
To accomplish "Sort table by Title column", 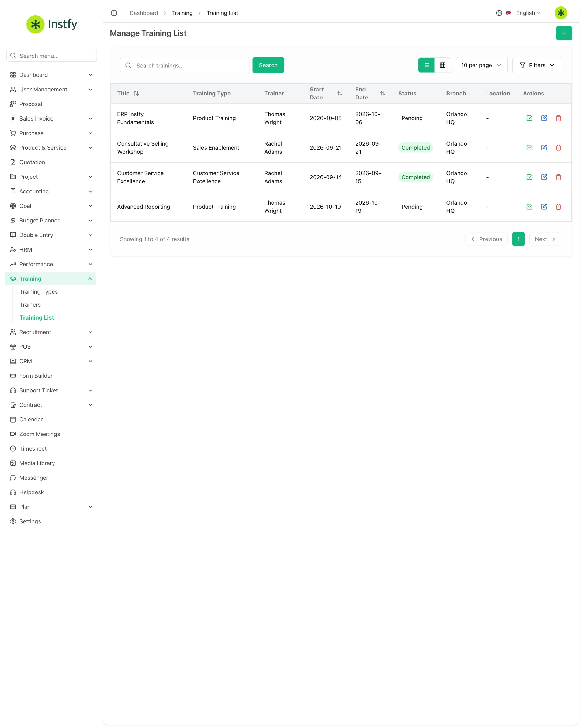I will (x=128, y=94).
